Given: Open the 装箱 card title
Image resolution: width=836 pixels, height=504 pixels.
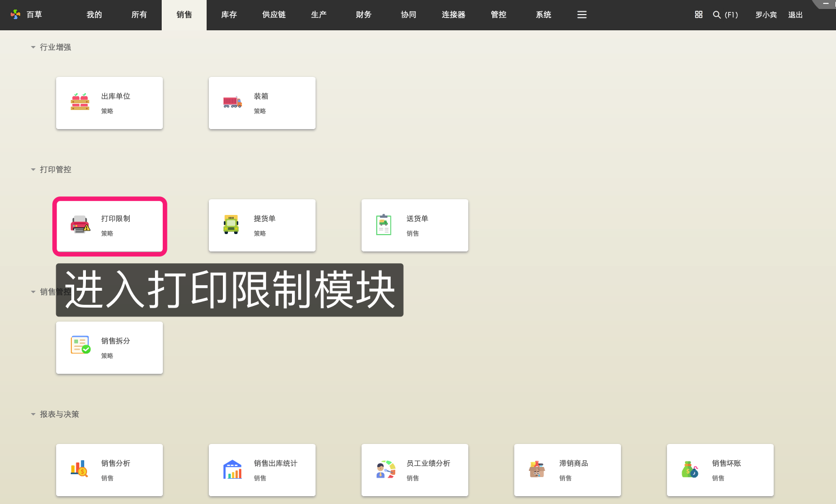Looking at the screenshot, I should (261, 96).
